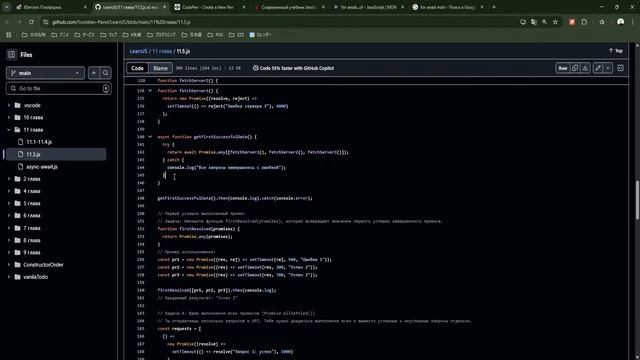Click Code 55% faster with Copilot link

[293, 68]
